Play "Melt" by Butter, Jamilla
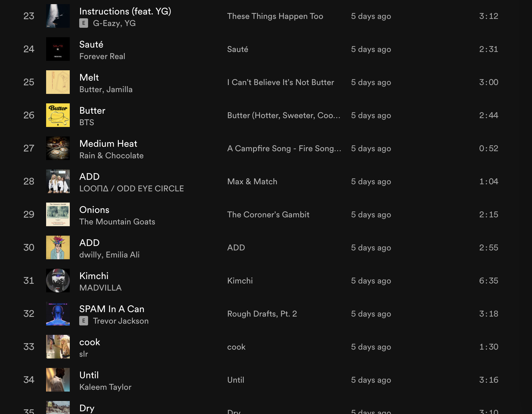The image size is (532, 414). pos(89,77)
